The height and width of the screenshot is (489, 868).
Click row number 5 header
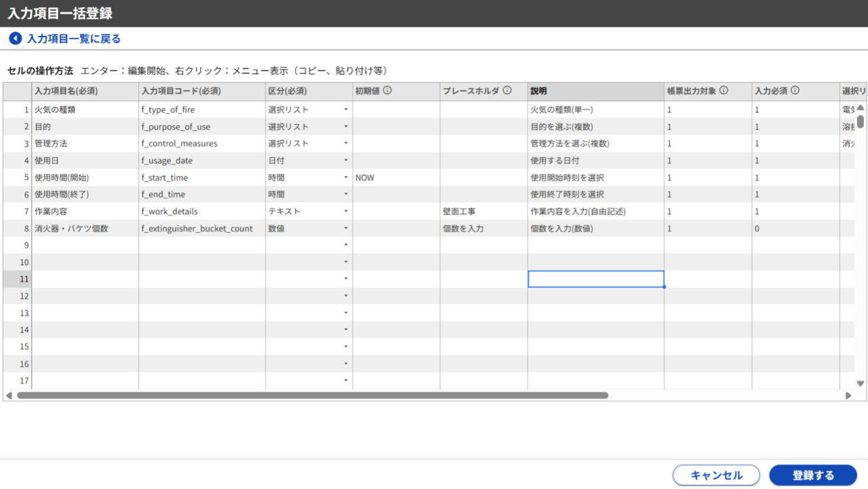click(16, 177)
